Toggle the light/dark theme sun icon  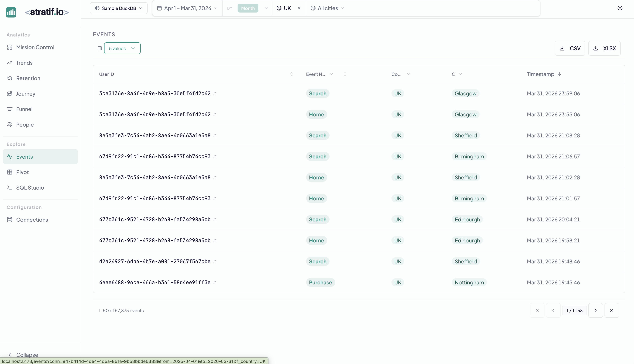[620, 8]
